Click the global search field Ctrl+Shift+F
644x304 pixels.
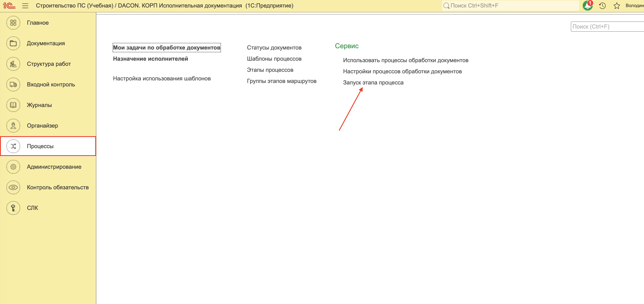point(510,6)
